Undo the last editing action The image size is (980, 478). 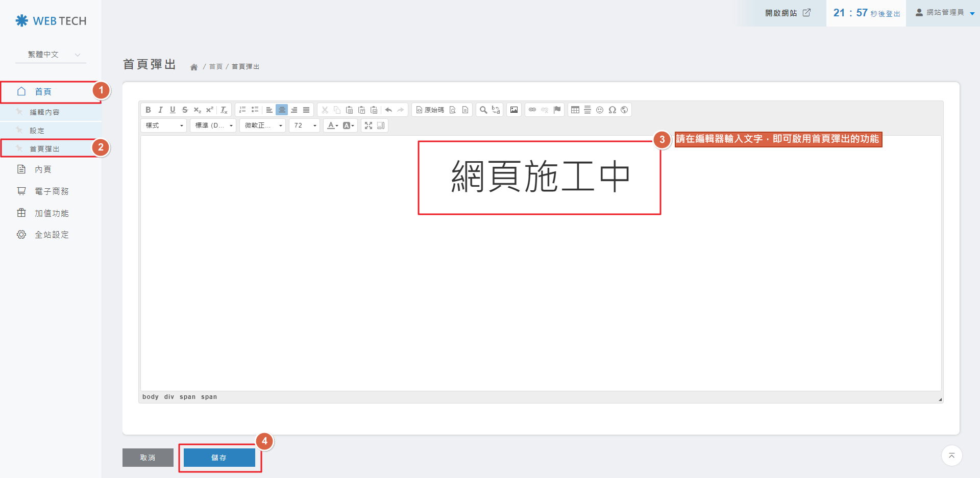(x=388, y=110)
